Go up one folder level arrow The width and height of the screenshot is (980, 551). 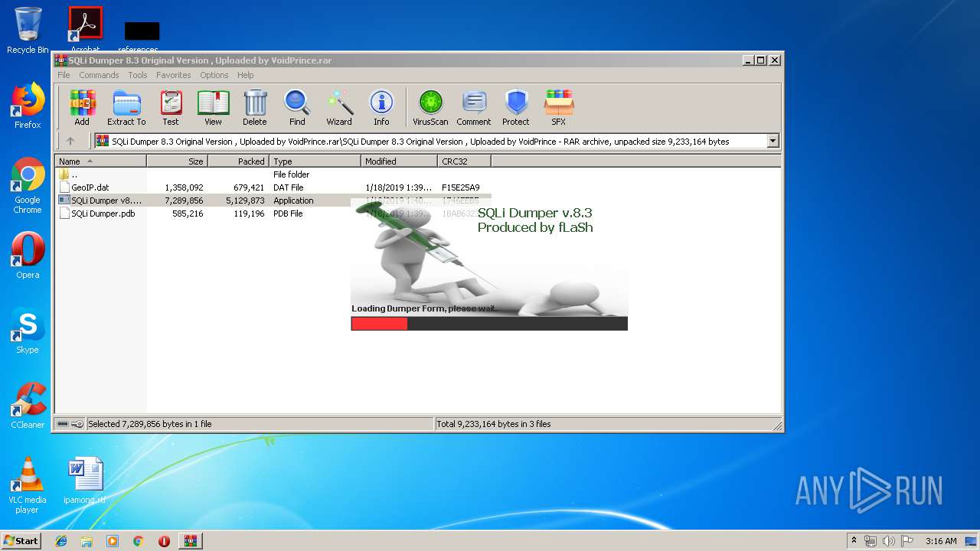70,141
